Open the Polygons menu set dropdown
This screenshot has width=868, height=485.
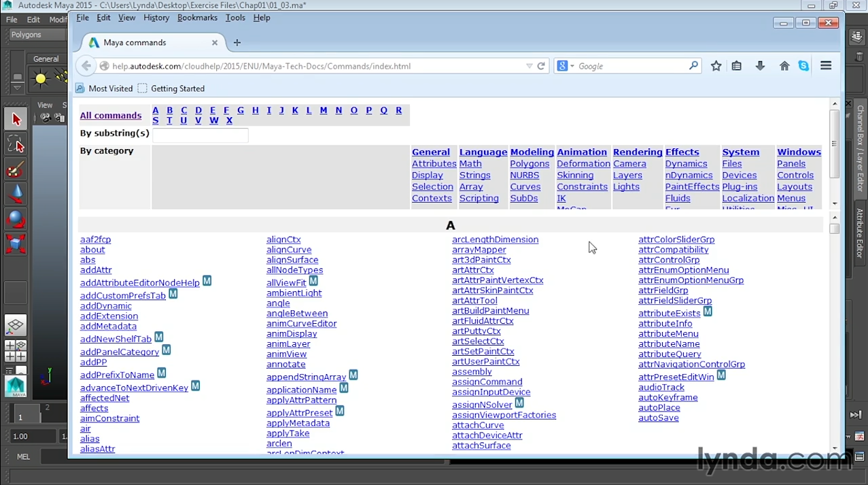pyautogui.click(x=35, y=35)
